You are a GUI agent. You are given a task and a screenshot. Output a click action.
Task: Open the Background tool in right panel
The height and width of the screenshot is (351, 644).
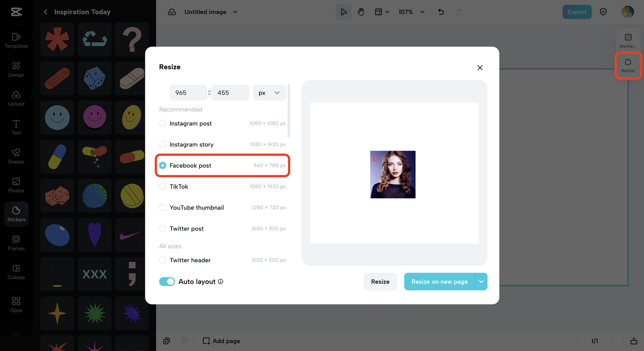(x=628, y=41)
